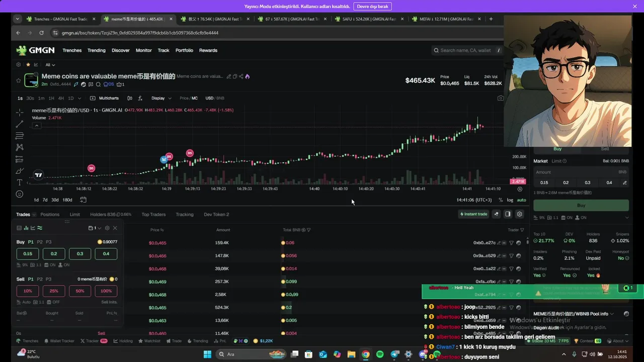The width and height of the screenshot is (644, 362).
Task: Switch order type to Limit
Action: (556, 161)
